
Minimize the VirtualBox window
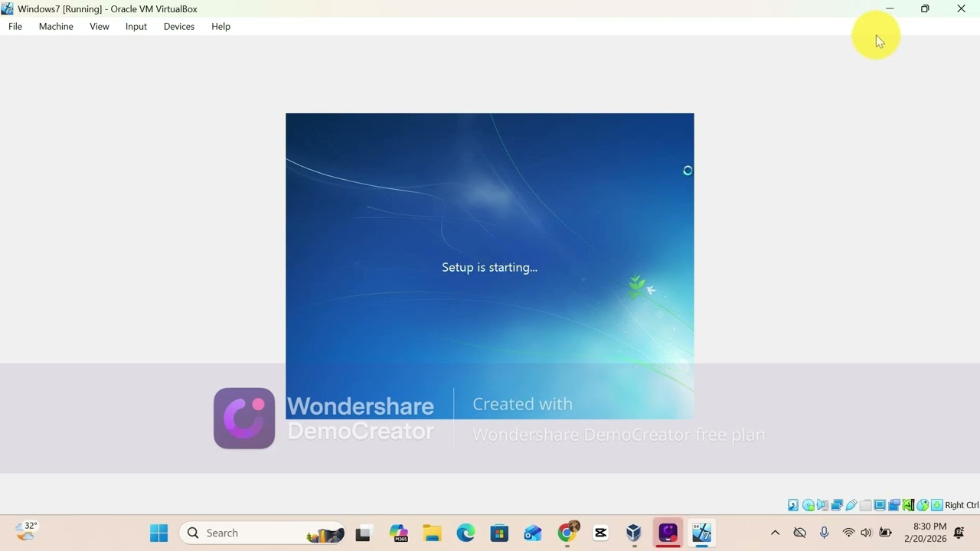click(890, 8)
